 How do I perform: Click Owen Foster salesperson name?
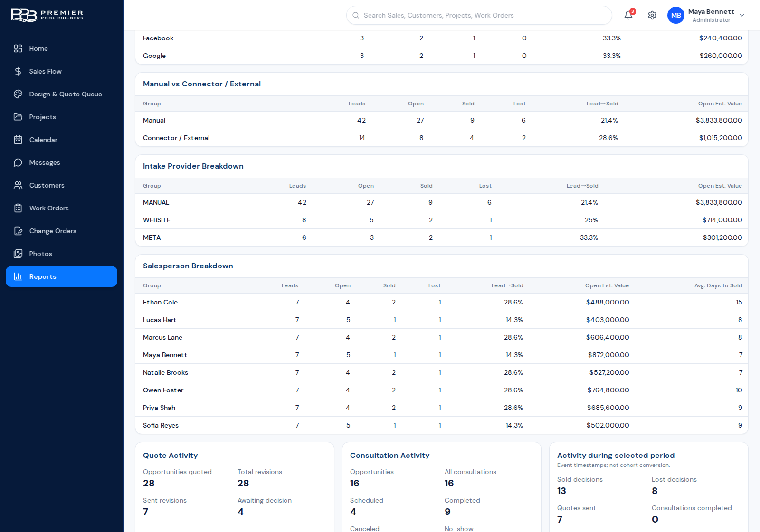pyautogui.click(x=163, y=390)
